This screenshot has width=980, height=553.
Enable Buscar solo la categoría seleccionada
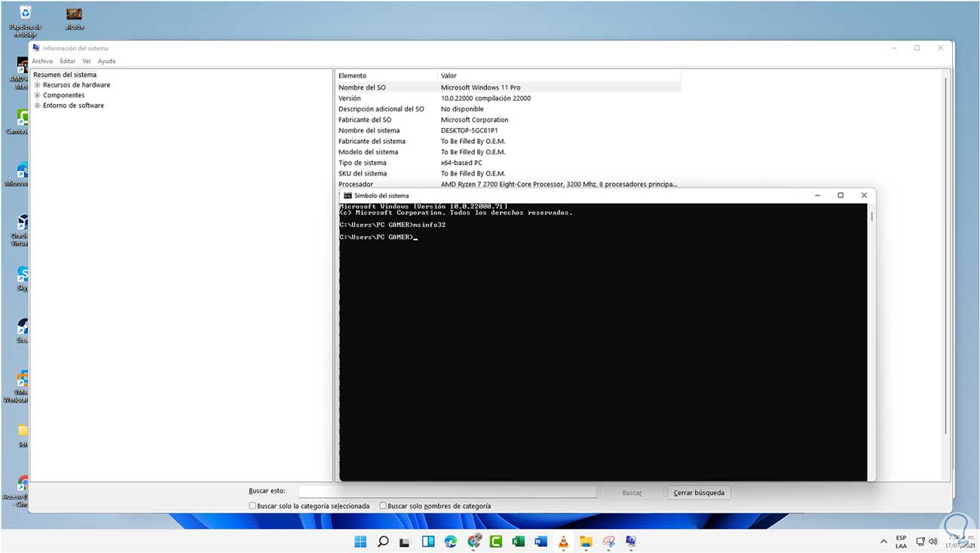pos(253,506)
